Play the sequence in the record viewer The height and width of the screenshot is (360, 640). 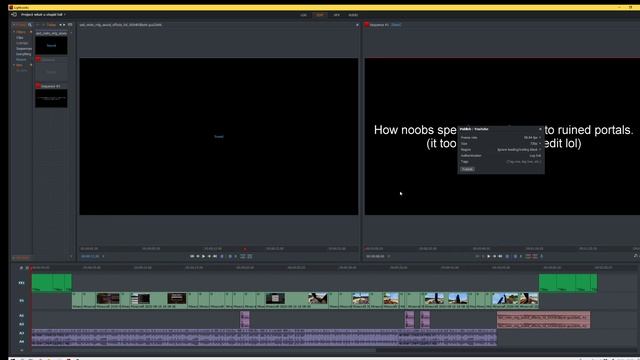pos(489,256)
